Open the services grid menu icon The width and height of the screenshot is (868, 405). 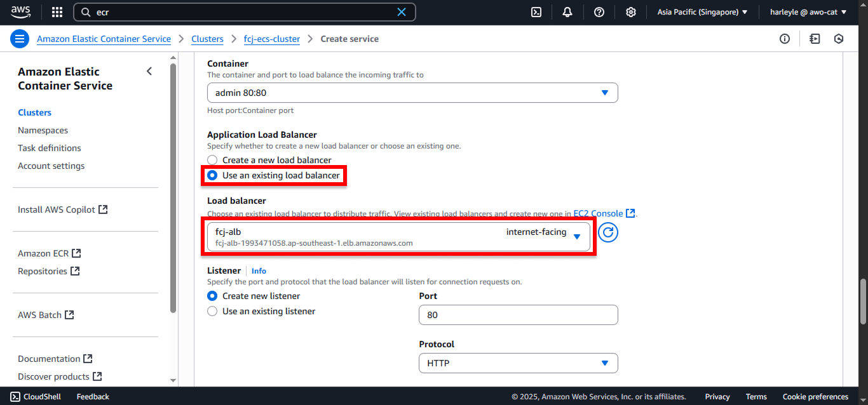click(x=57, y=12)
